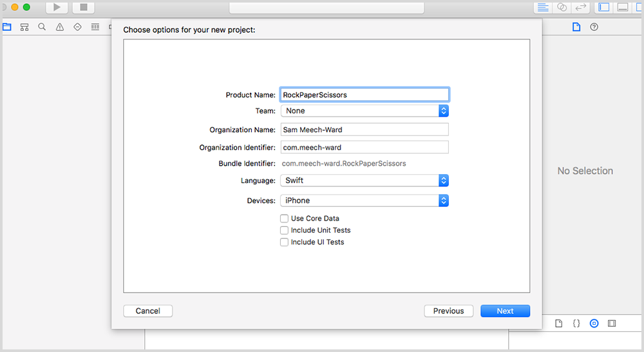The image size is (644, 352).
Task: Enable the Use Core Data checkbox
Action: (x=284, y=219)
